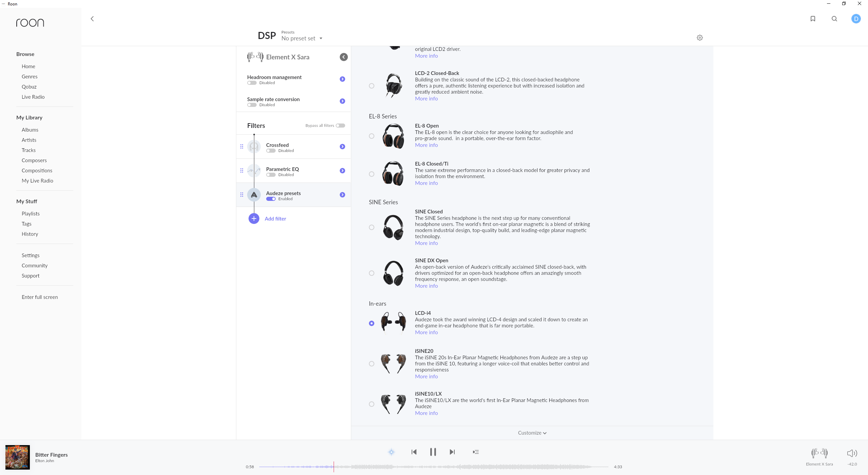Open the play queue icon
Image resolution: width=868 pixels, height=475 pixels.
click(x=476, y=452)
